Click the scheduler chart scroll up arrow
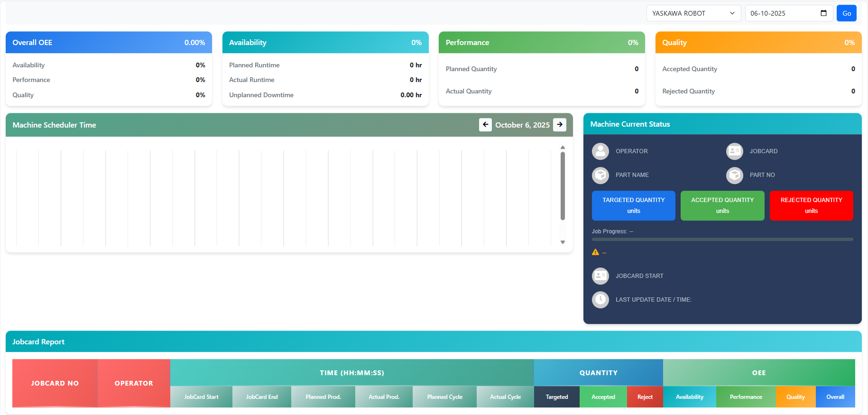868x415 pixels. [x=563, y=148]
